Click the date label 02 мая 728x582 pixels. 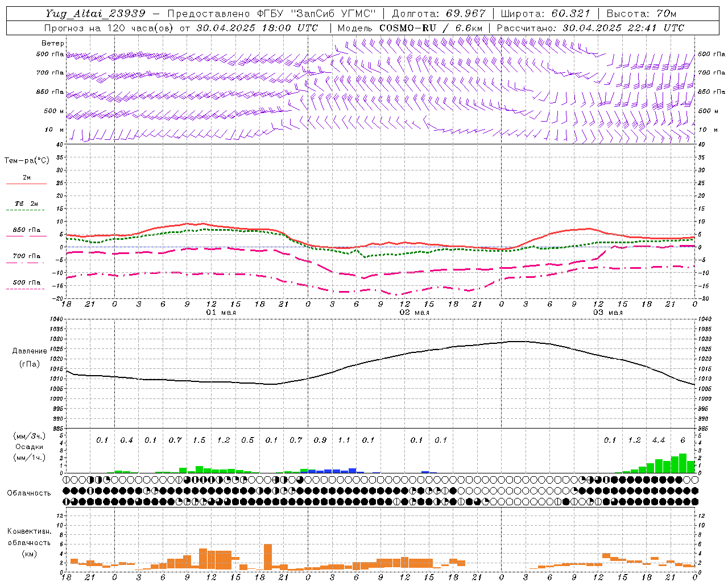coord(415,313)
